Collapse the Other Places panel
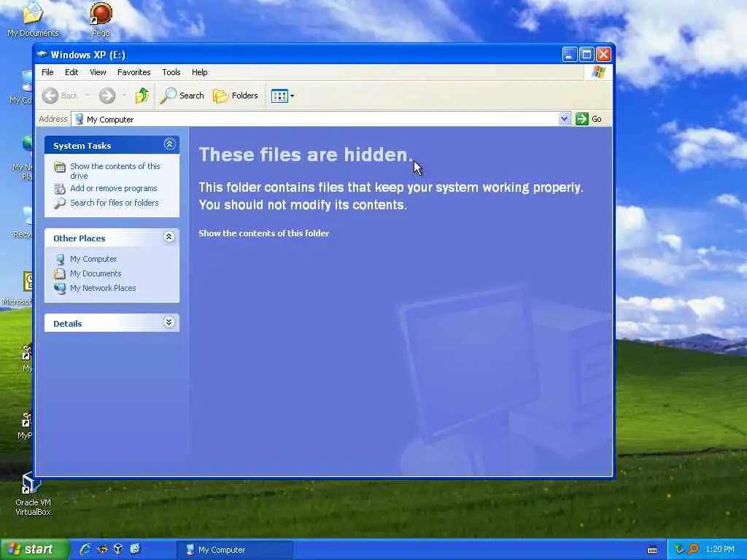This screenshot has height=560, width=747. pyautogui.click(x=169, y=237)
